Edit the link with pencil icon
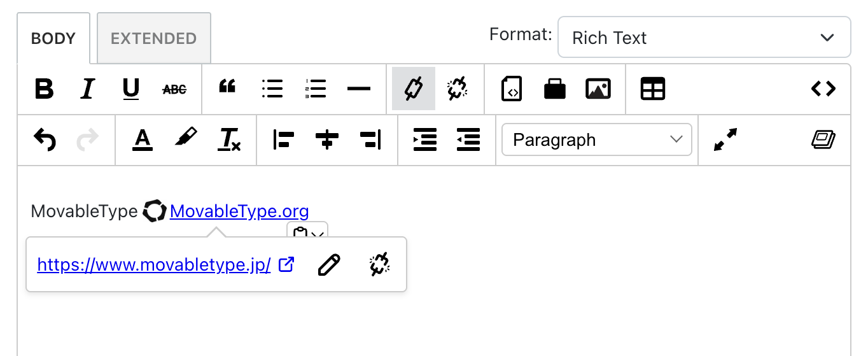The image size is (868, 356). coord(329,265)
